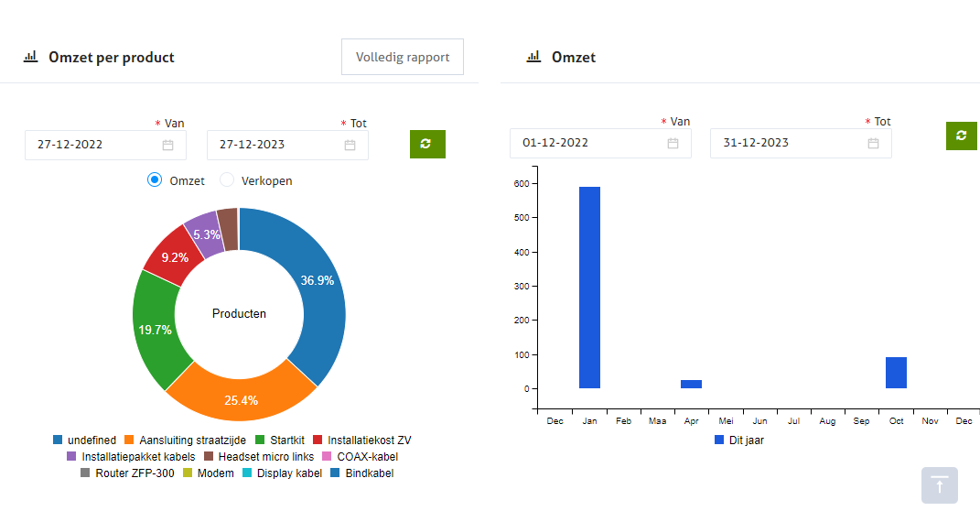Select the Verkopen radio button
Viewport: 980px width, 511px height.
click(227, 180)
